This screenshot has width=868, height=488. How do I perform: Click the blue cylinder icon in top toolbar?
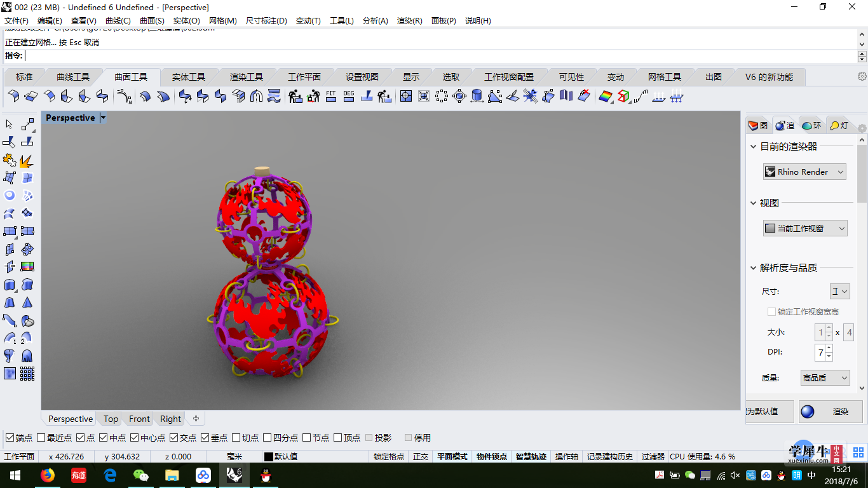click(x=477, y=96)
